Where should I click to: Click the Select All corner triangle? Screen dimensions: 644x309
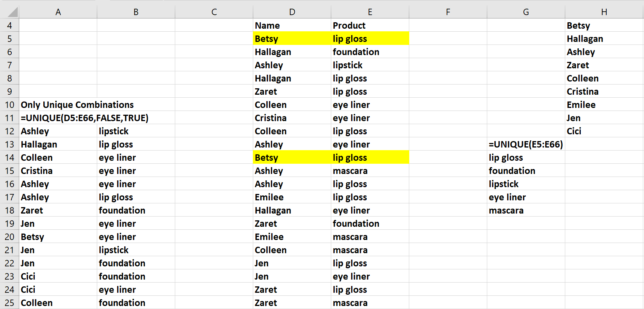click(x=12, y=12)
